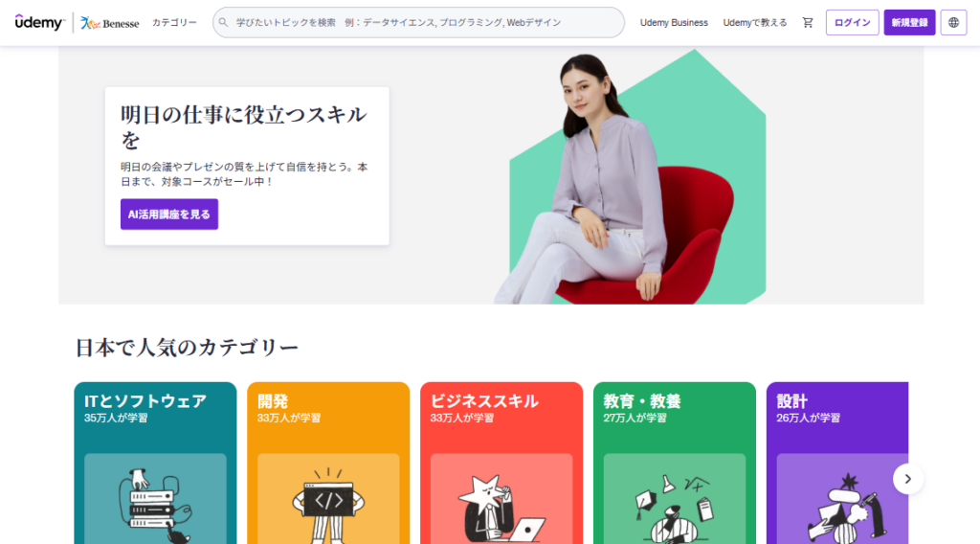This screenshot has height=544, width=980.
Task: Open the Udemy Business link
Action: [x=674, y=23]
